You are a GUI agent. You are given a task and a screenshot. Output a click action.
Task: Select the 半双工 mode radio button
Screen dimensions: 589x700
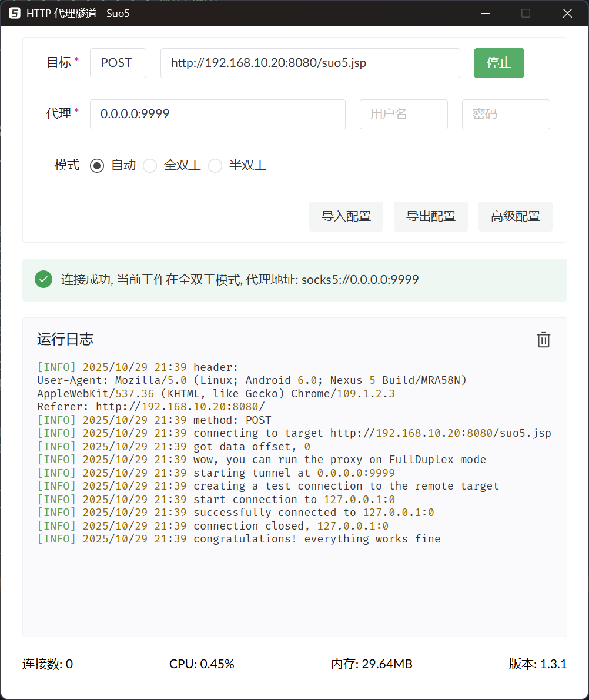point(215,166)
